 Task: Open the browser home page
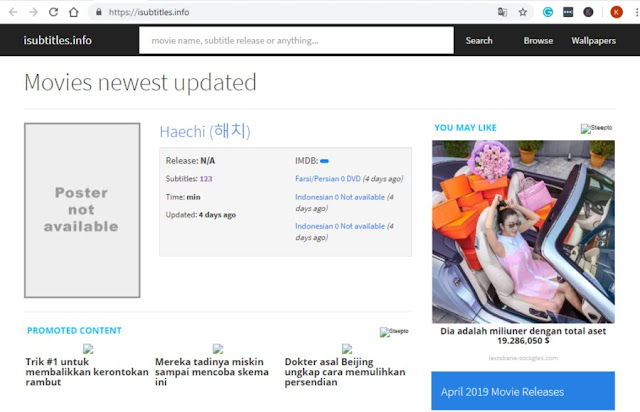click(x=73, y=12)
